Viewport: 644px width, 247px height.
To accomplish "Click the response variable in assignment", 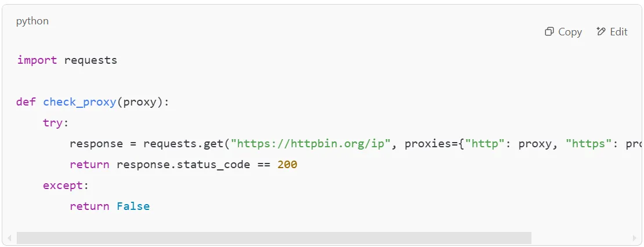I will pos(96,144).
